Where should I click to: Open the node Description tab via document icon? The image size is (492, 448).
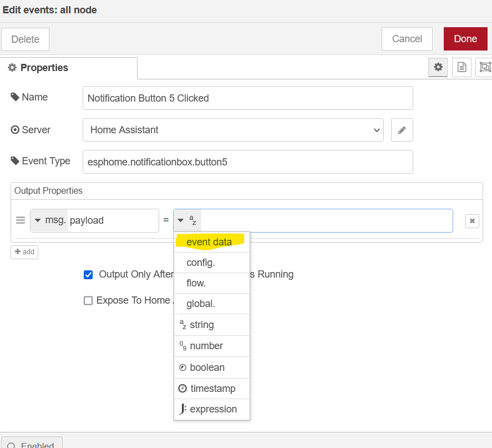461,67
